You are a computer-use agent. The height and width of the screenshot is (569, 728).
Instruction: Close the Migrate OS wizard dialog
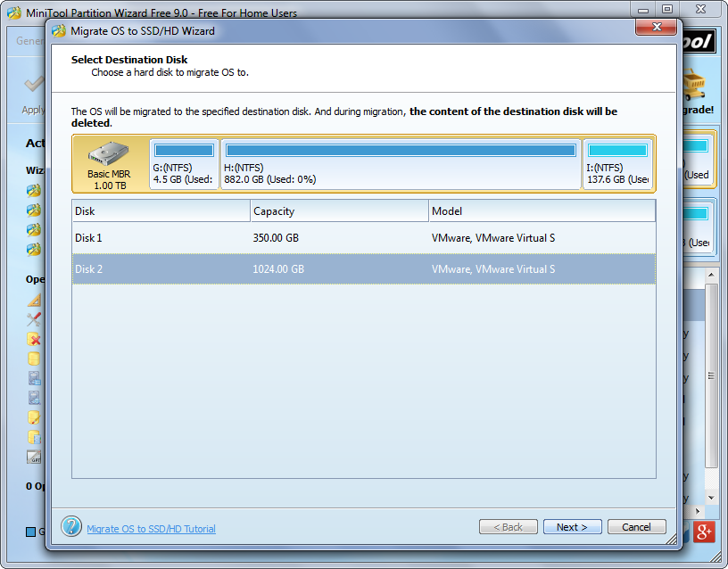tap(656, 27)
